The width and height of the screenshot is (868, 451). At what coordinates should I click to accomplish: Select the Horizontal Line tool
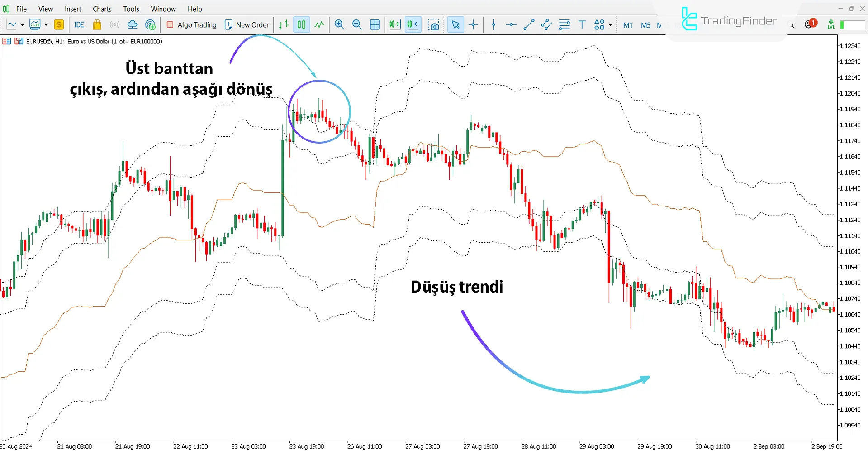[x=511, y=25]
